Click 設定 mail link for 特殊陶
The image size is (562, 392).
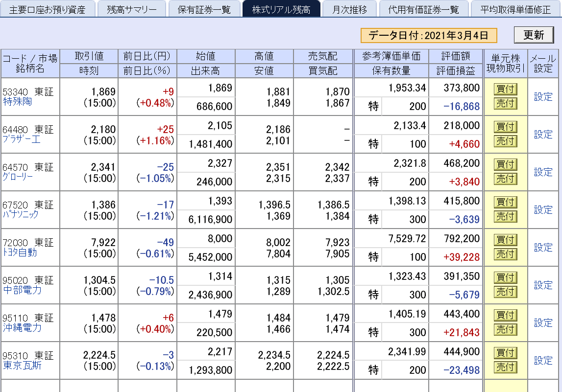point(543,97)
